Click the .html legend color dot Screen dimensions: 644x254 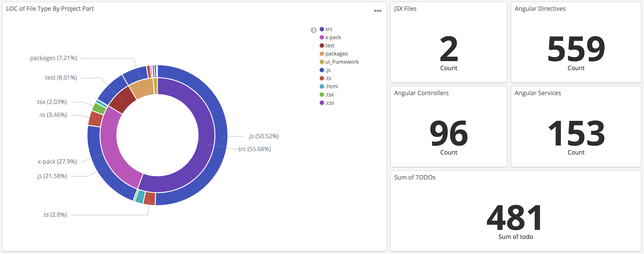coord(322,86)
